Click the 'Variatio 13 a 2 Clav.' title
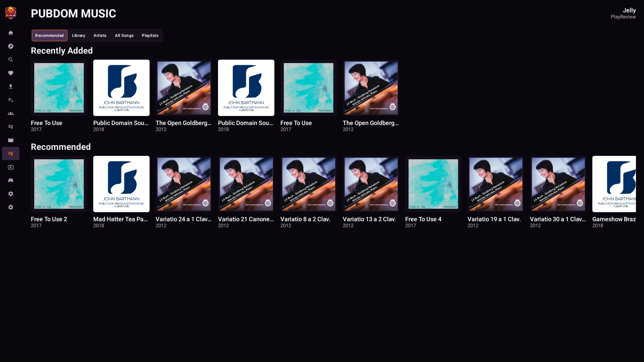644x362 pixels. pos(369,219)
